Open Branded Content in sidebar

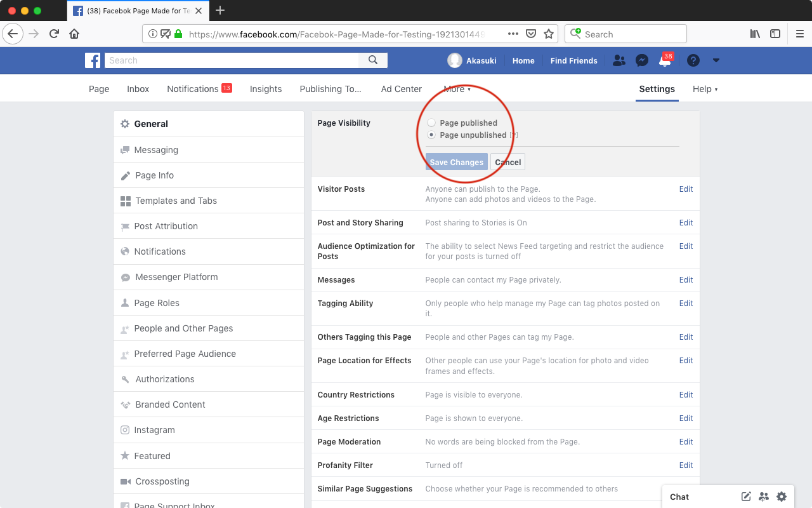coord(209,404)
